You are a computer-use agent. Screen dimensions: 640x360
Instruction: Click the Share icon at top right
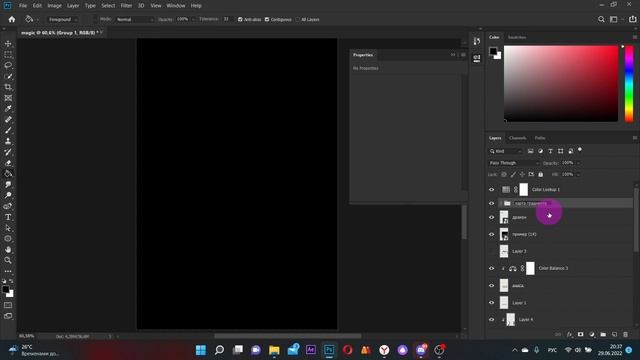[632, 19]
